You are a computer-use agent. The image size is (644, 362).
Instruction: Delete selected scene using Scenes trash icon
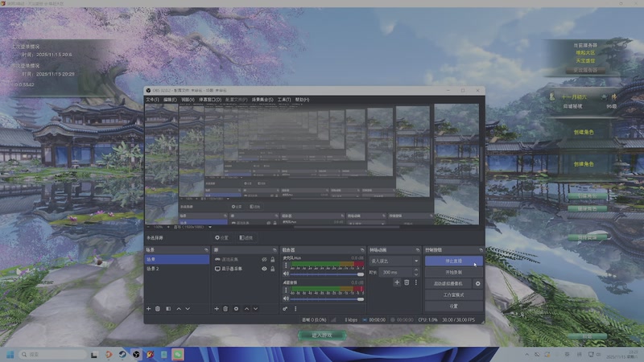pyautogui.click(x=158, y=309)
